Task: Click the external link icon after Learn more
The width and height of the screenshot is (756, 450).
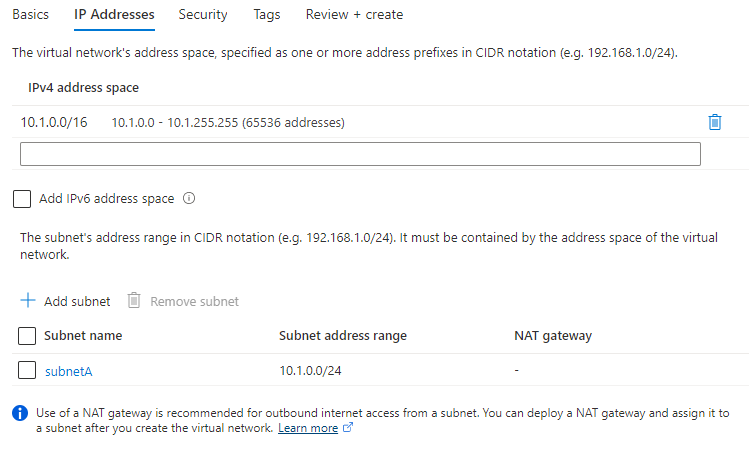Action: (348, 427)
